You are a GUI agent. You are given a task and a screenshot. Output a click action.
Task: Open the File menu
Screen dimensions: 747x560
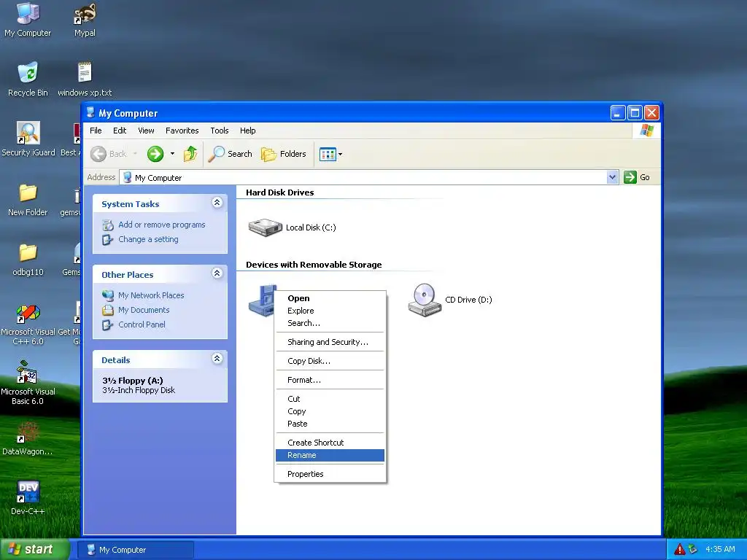point(96,131)
